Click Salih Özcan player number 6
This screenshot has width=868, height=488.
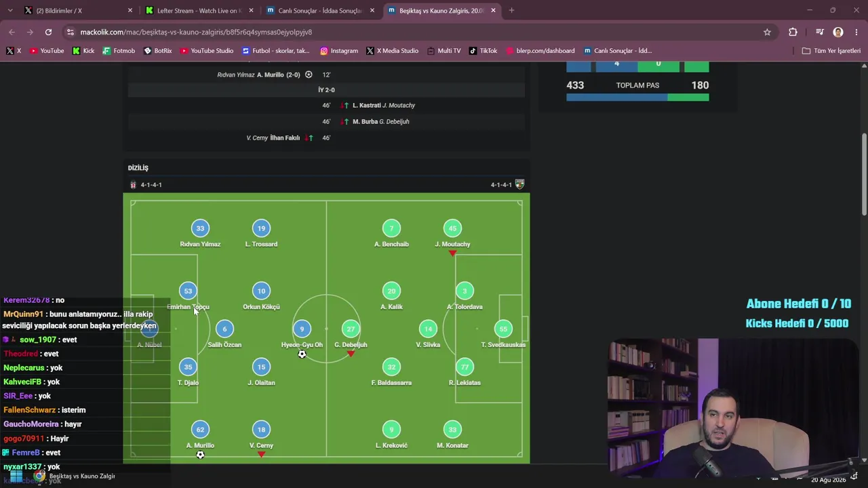(x=224, y=329)
